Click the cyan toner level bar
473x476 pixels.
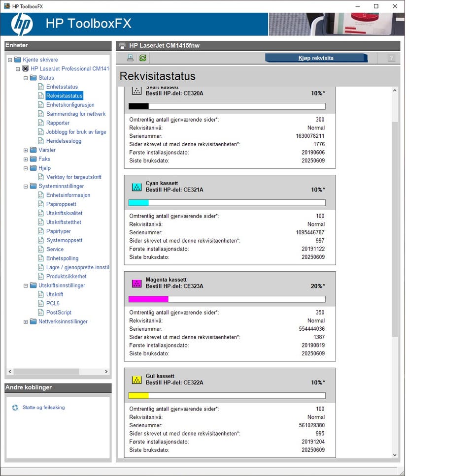tap(227, 203)
